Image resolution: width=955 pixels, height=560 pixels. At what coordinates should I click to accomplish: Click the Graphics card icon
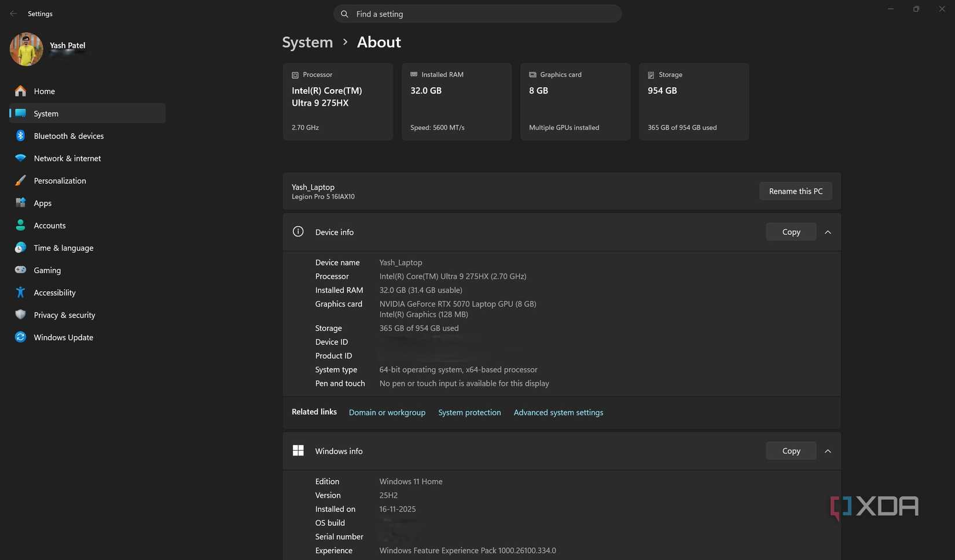(x=532, y=75)
